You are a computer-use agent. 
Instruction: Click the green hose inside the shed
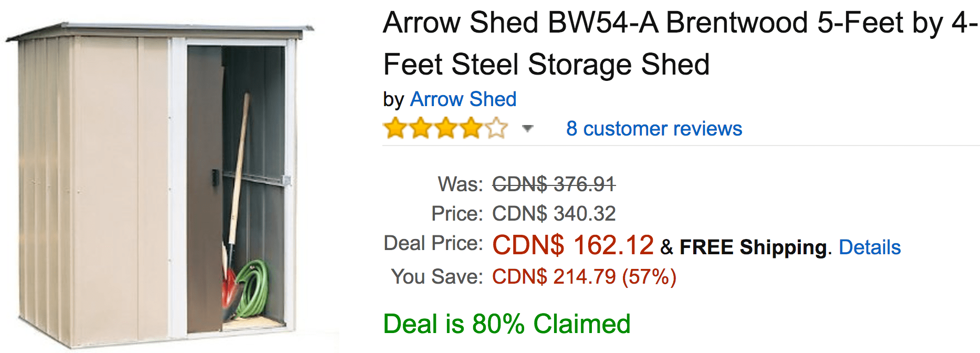pos(252,289)
